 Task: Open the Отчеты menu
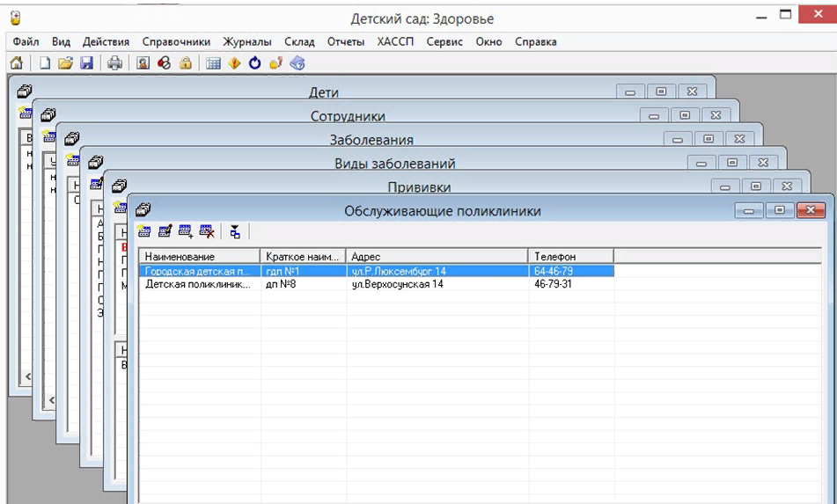click(x=346, y=41)
